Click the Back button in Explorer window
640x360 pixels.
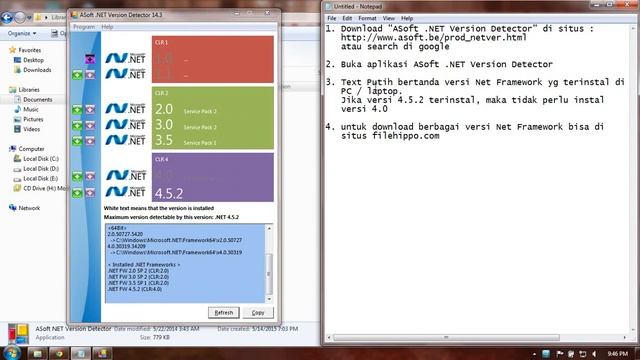(x=7, y=18)
